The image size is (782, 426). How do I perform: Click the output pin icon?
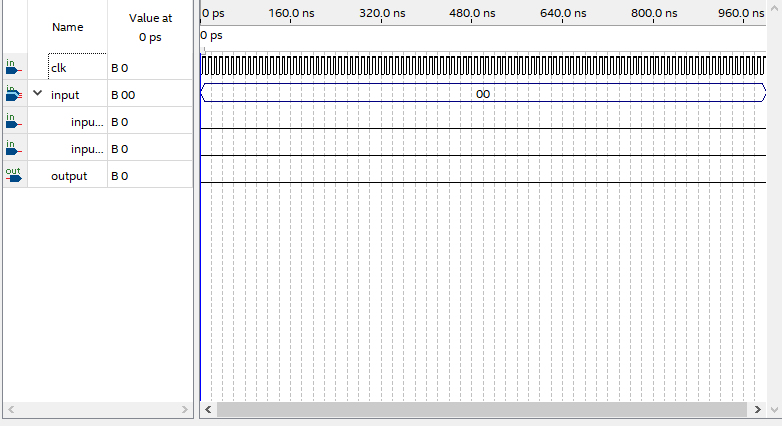[x=13, y=175]
